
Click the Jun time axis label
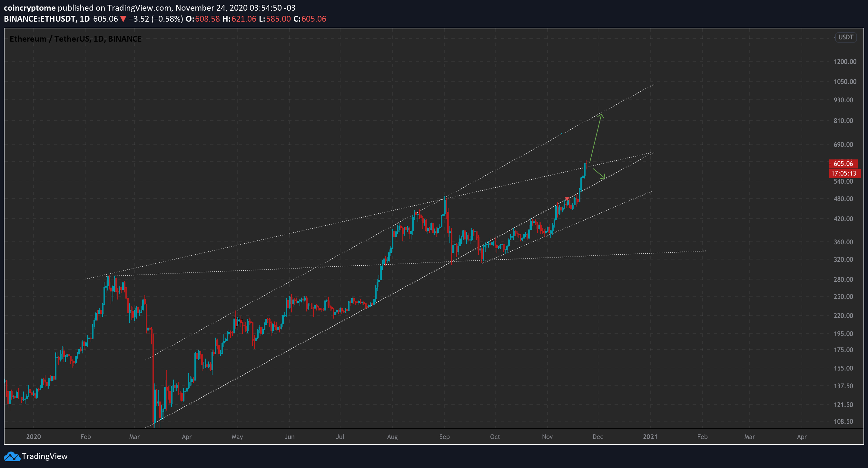pos(290,437)
